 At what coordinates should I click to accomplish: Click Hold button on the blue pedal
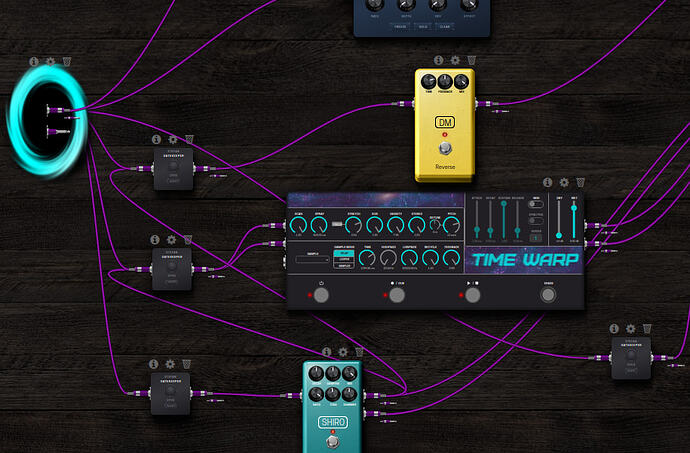[423, 26]
